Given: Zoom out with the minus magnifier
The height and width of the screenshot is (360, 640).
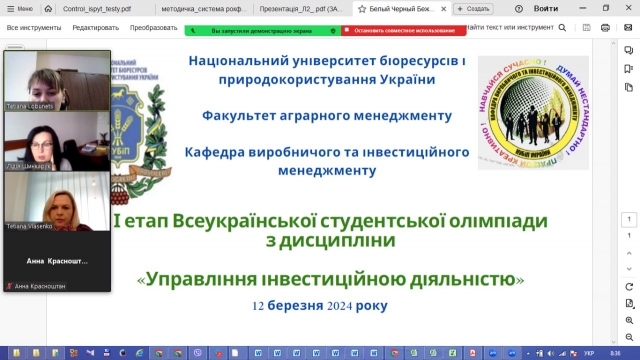Looking at the screenshot, I should [629, 338].
